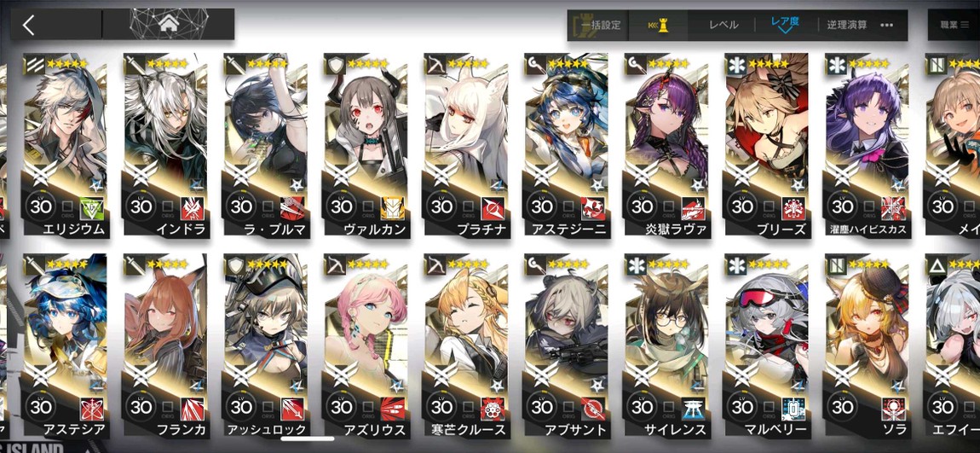Toggle the yellow rook priority icon
This screenshot has width=980, height=453.
pos(658,25)
